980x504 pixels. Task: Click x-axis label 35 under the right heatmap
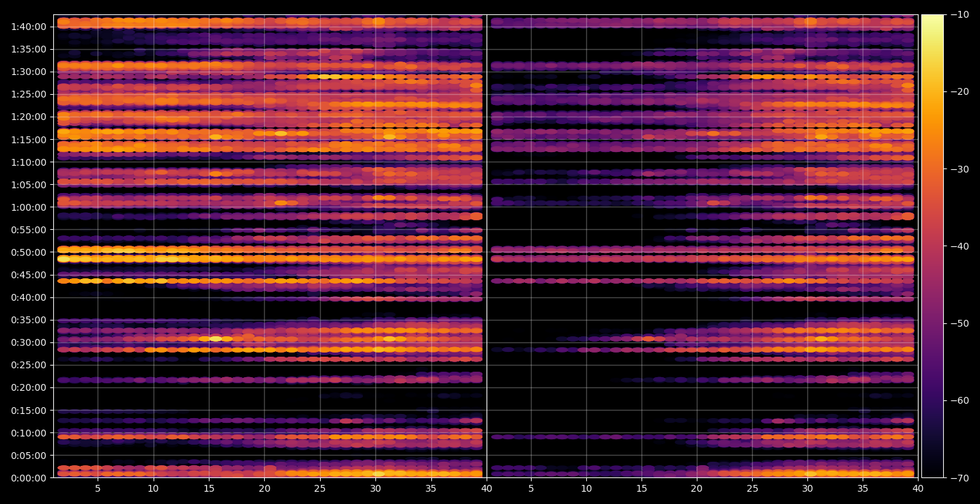863,488
